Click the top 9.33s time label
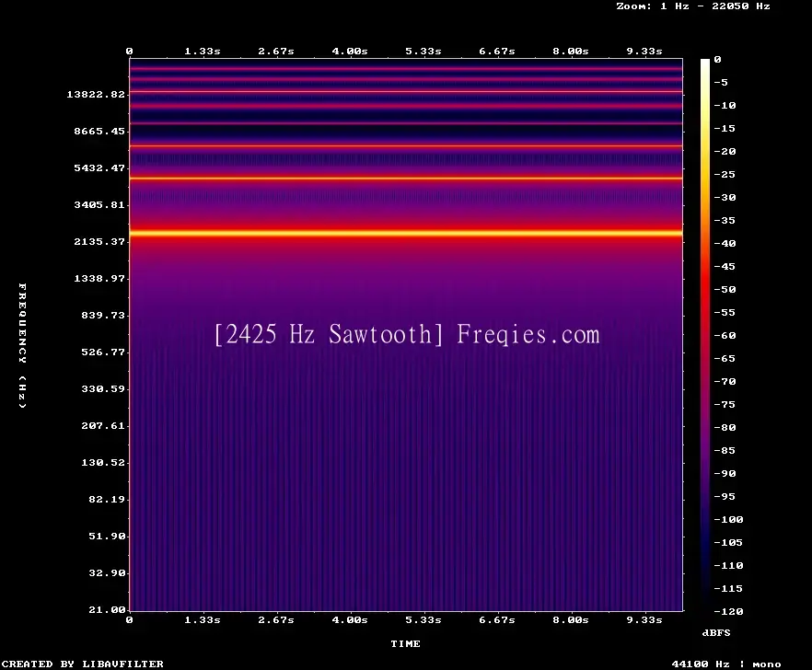This screenshot has width=812, height=670. click(644, 51)
